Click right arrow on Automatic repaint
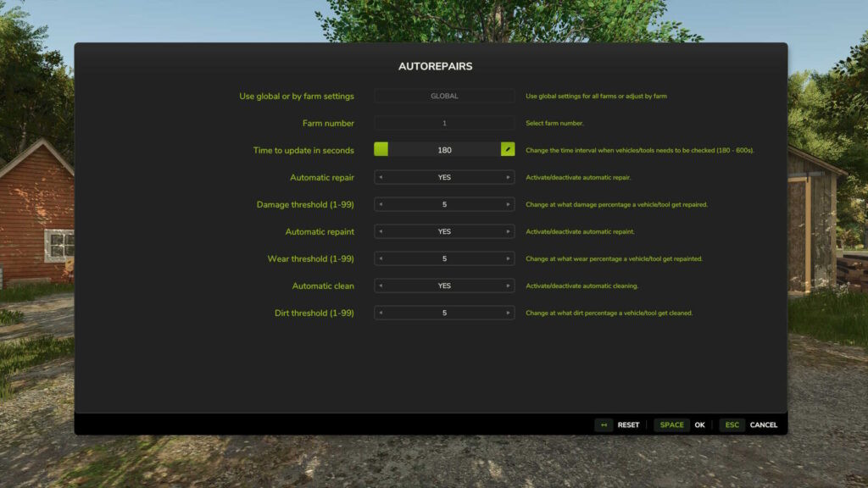Screen dimensions: 868x488 pos(508,231)
